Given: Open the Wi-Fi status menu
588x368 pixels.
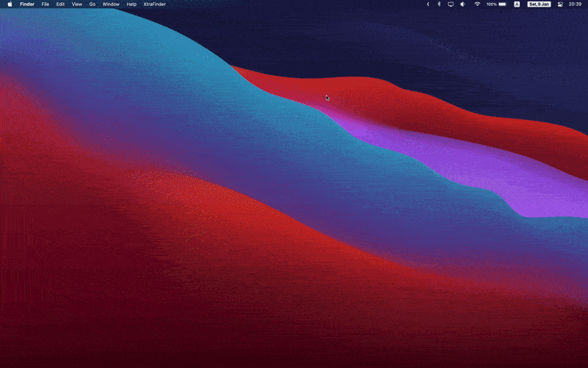Looking at the screenshot, I should (x=476, y=4).
